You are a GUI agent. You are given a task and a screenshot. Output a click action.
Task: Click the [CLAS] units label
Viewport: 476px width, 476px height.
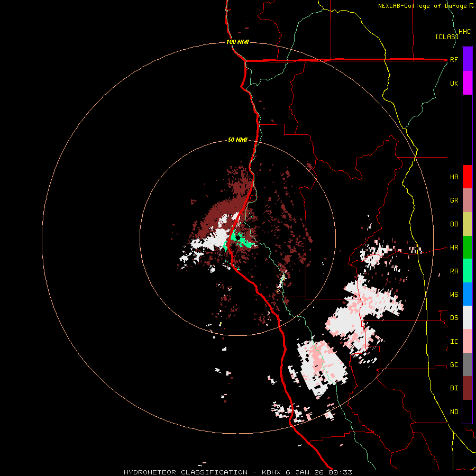pyautogui.click(x=447, y=37)
